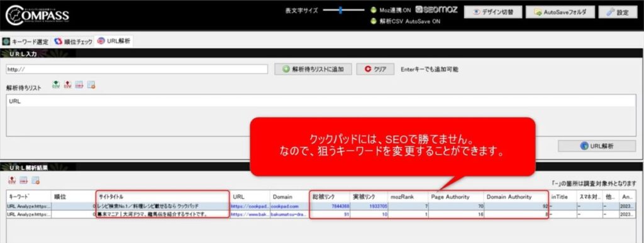Image resolution: width=644 pixels, height=243 pixels.
Task: Click the キーワード選定 tab icon
Action: (x=6, y=41)
